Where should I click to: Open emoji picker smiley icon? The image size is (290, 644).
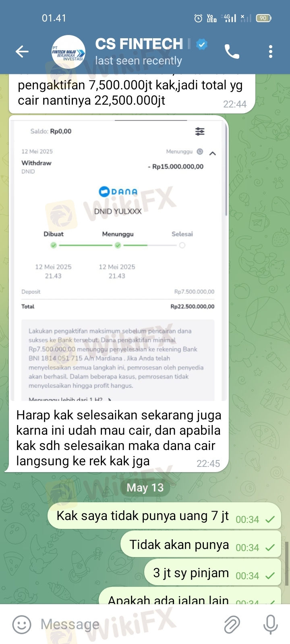(22, 625)
